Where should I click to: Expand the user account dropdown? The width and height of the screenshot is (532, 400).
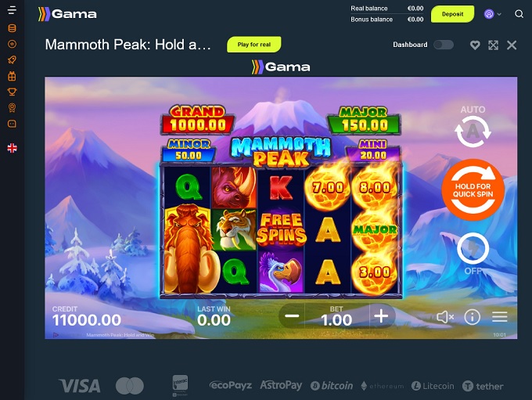click(x=493, y=14)
